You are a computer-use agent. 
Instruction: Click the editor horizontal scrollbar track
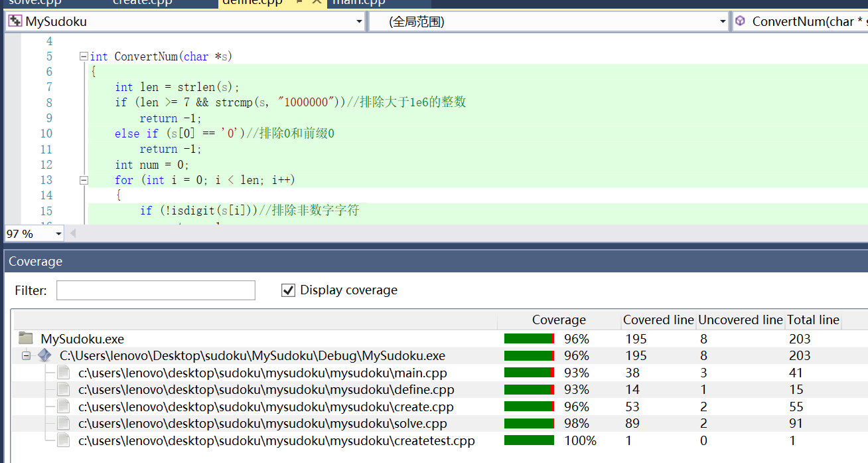click(471, 234)
